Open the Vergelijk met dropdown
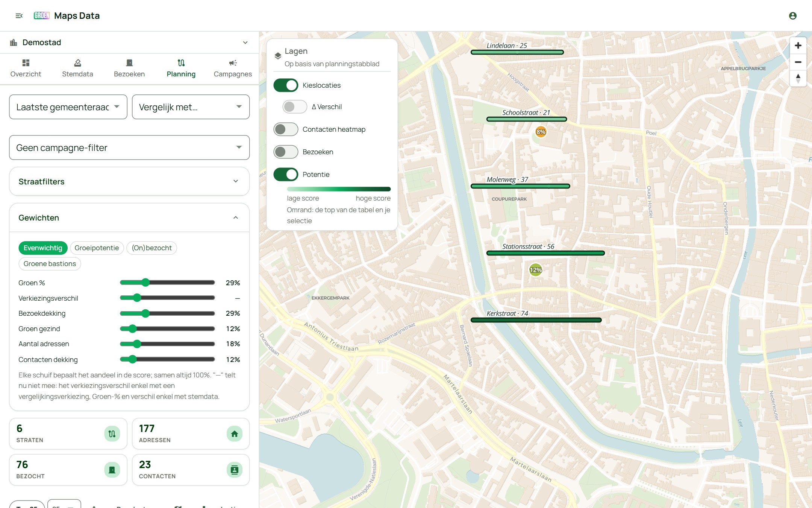812x508 pixels. tap(191, 107)
